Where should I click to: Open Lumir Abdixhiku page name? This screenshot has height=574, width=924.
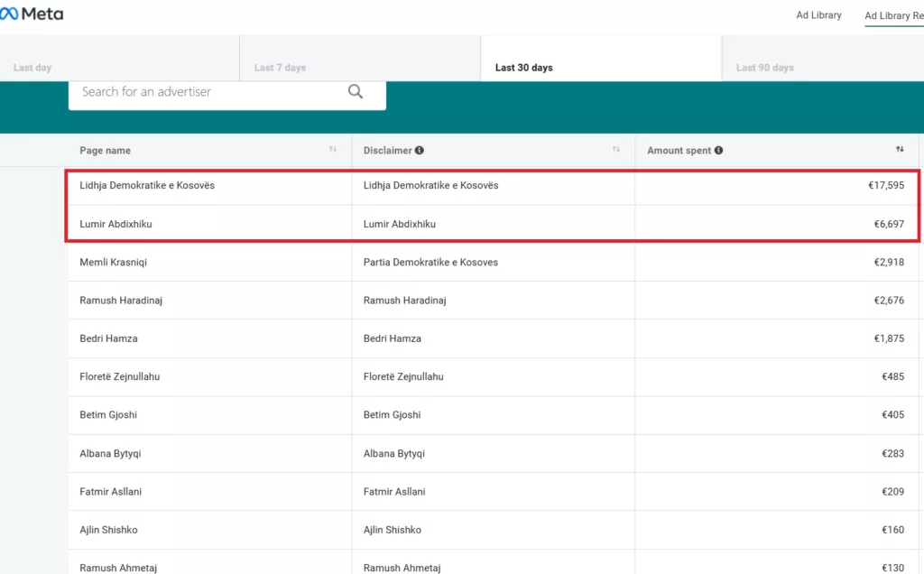tap(115, 224)
